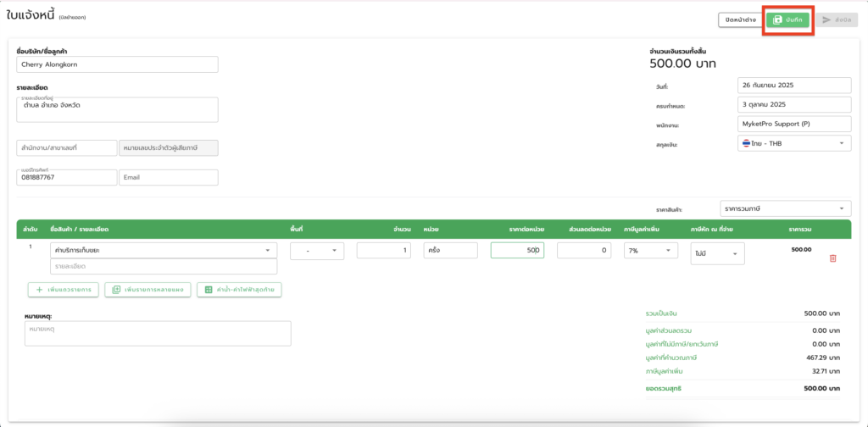This screenshot has width=868, height=427.
Task: Click the customer name field Cherry Alongkorn
Action: click(117, 64)
